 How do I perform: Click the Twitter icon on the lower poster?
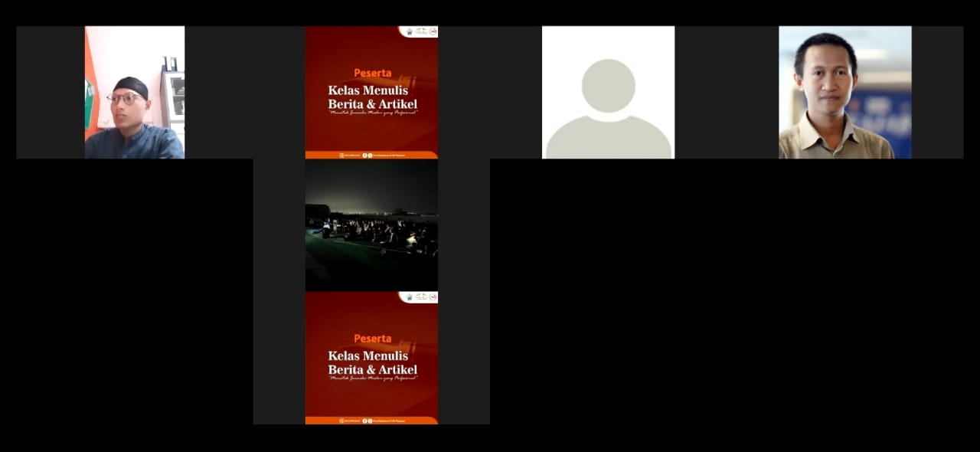tap(370, 420)
